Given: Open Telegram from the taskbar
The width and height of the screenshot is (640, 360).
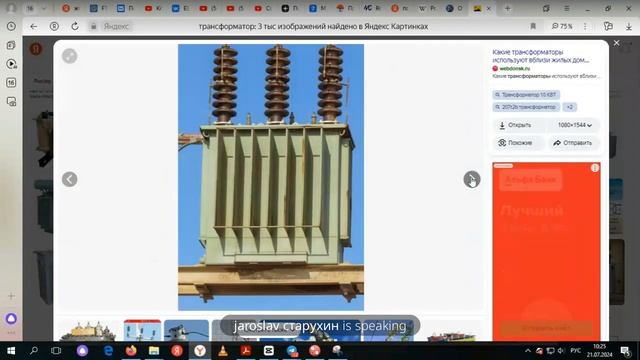Looking at the screenshot, I should pos(292,351).
